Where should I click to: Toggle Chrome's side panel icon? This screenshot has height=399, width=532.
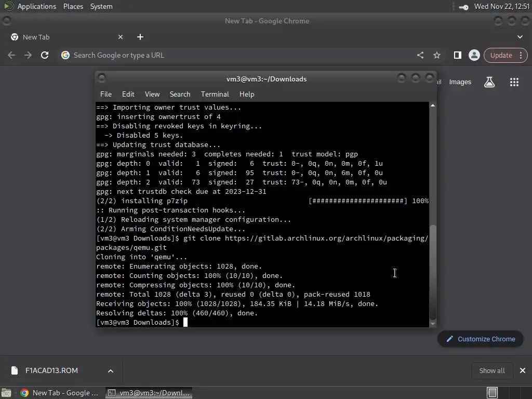point(457,55)
